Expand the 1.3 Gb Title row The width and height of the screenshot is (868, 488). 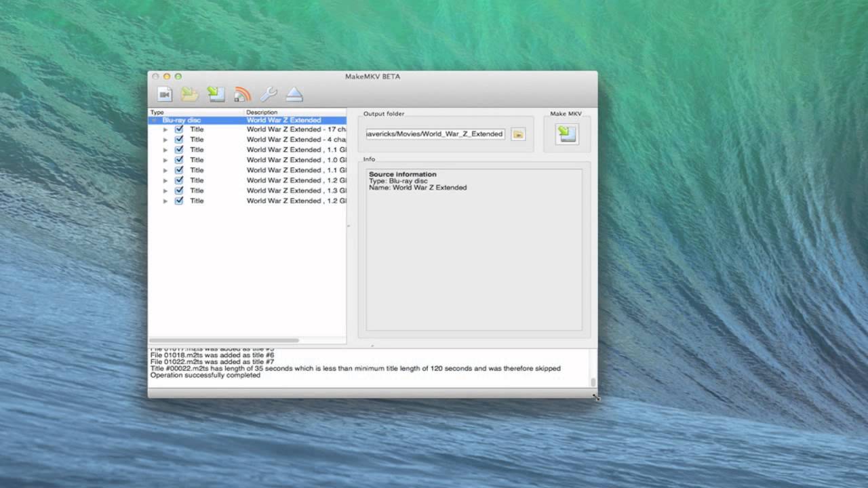coord(165,190)
